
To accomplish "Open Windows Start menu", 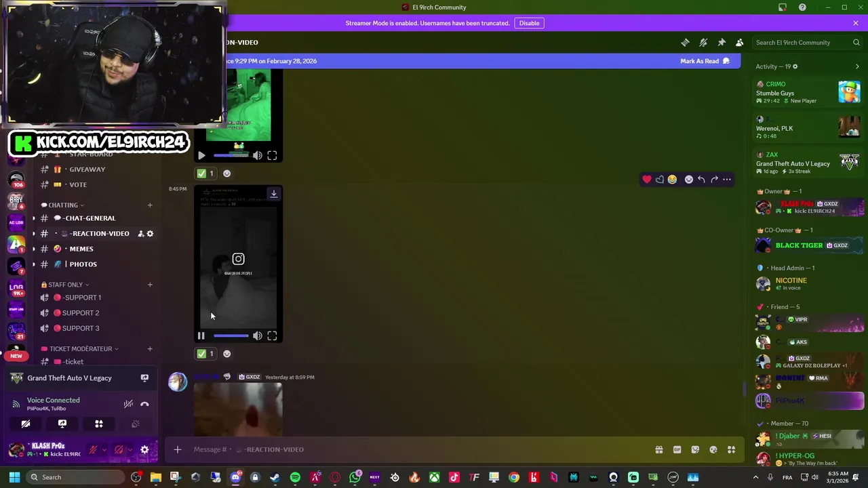I will 14,477.
